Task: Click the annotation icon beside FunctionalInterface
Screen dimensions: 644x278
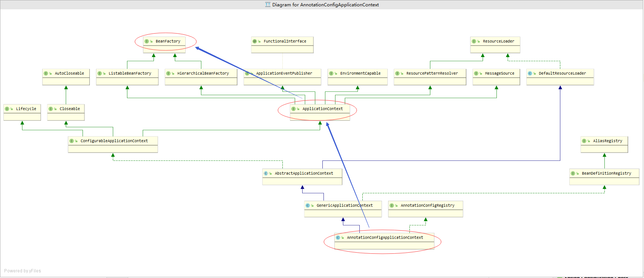Action: (255, 41)
